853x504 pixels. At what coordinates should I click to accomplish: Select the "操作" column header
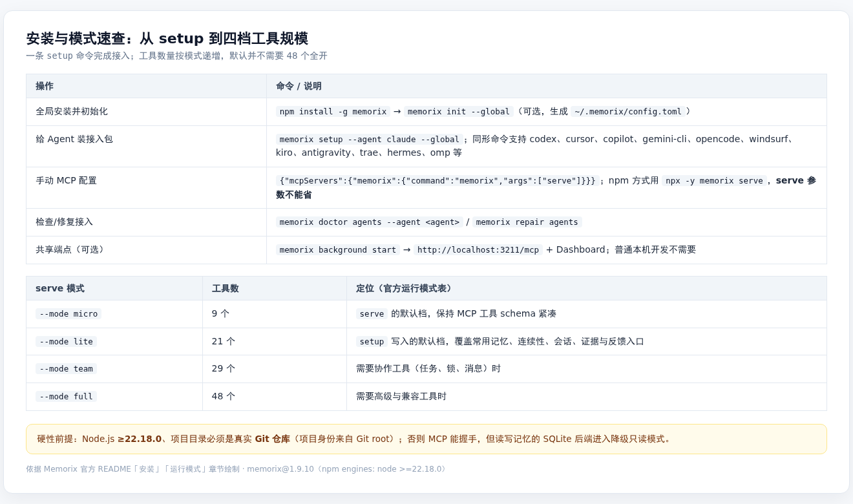[x=146, y=86]
